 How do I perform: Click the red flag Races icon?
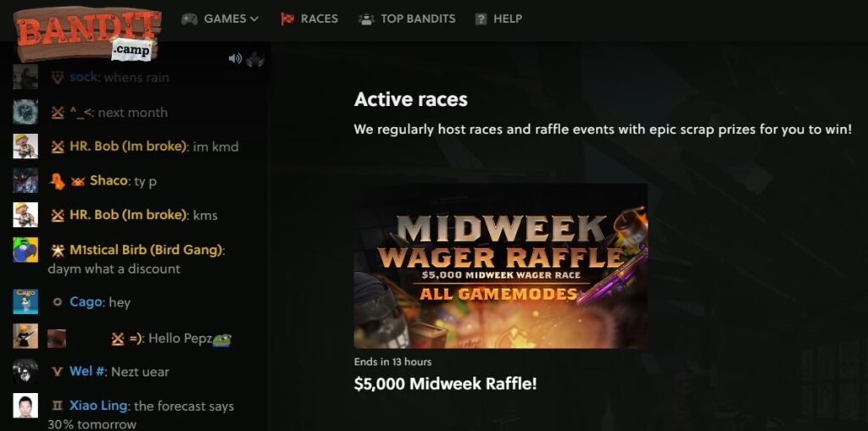[287, 19]
